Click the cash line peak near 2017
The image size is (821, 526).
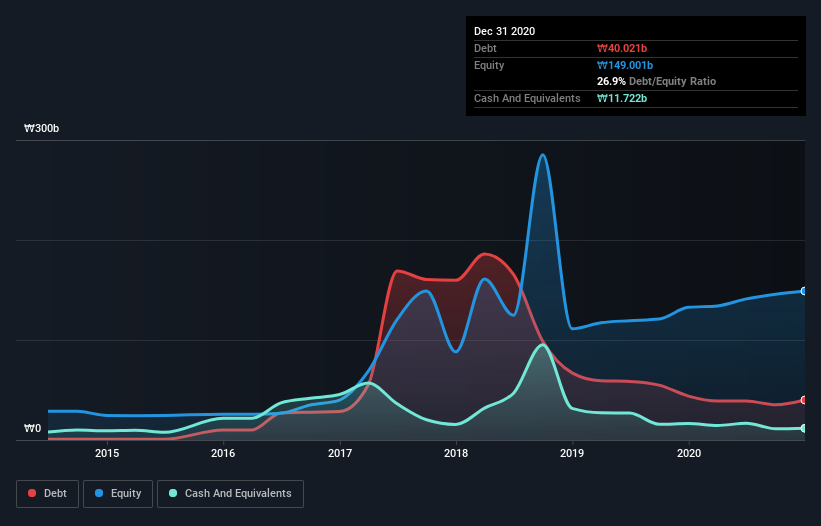click(369, 383)
